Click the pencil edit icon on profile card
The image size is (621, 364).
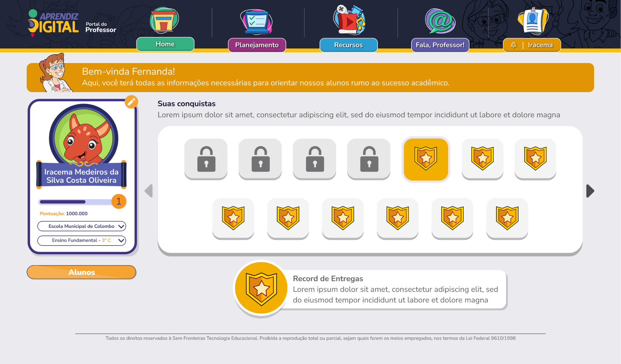pyautogui.click(x=131, y=102)
